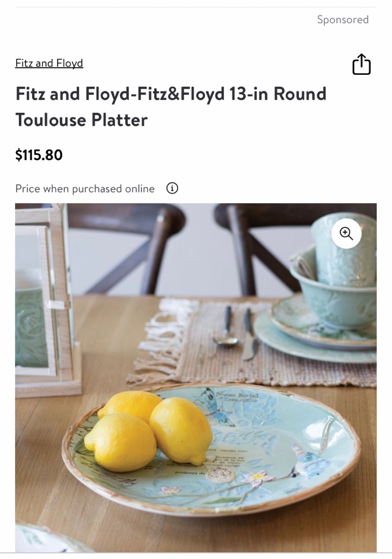Open the product photo of the platter
The image size is (392, 559).
(x=196, y=378)
